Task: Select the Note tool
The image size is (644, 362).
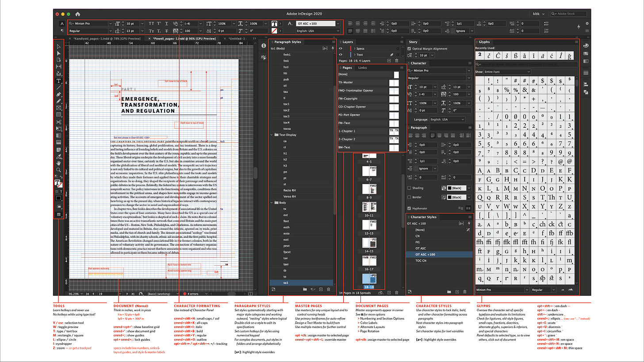Action: (x=58, y=149)
